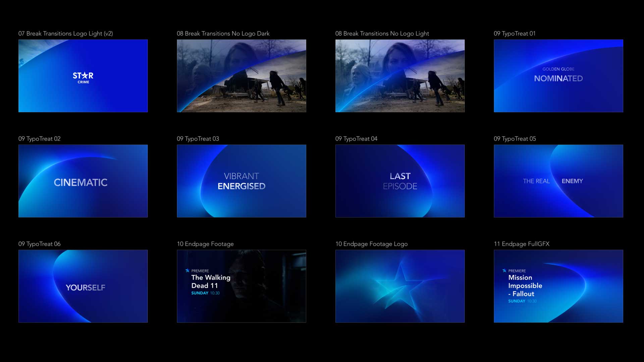Click the star icon beside Mission Impossible PREMIERE
Viewport: 644px width, 362px height.
504,270
